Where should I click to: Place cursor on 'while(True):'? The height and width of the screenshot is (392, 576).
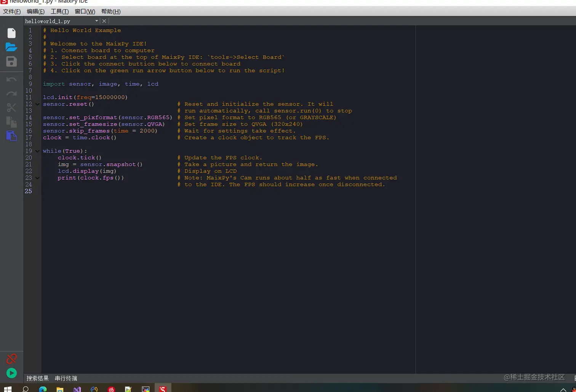pos(65,151)
